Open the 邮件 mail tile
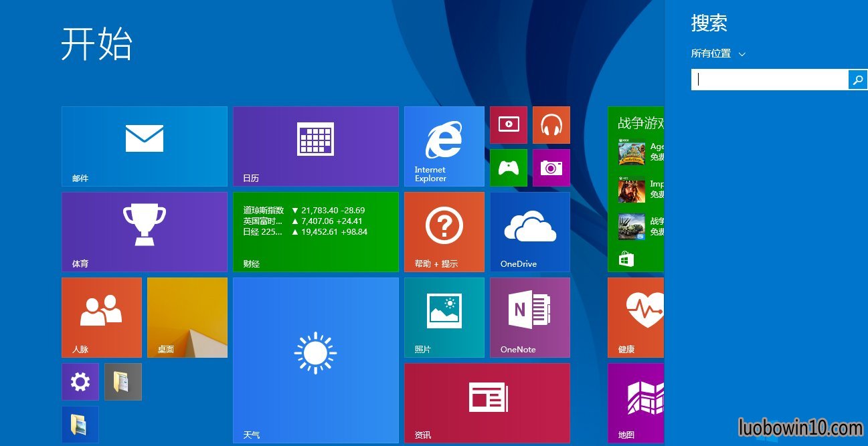The height and width of the screenshot is (446, 868). pyautogui.click(x=145, y=146)
